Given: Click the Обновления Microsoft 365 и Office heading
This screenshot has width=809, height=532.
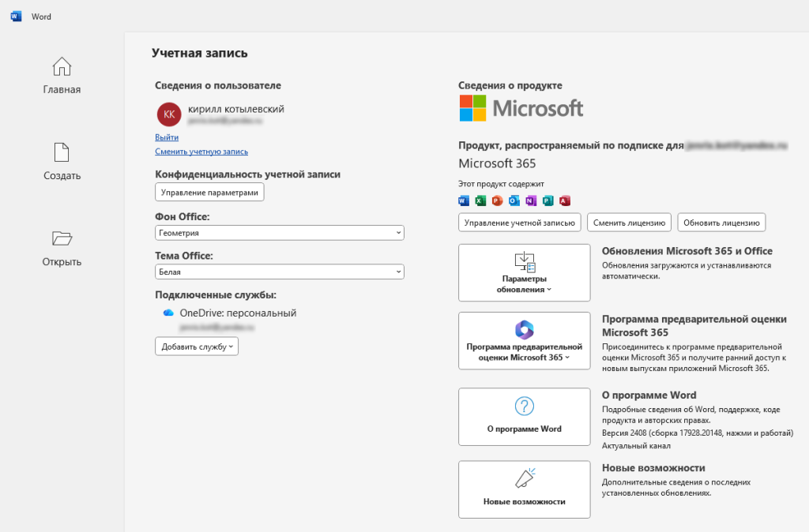Looking at the screenshot, I should point(687,251).
